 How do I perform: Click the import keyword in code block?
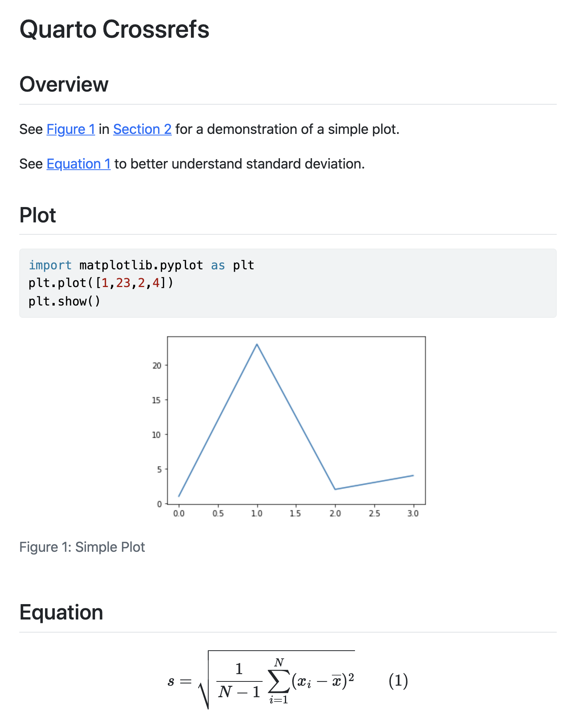[x=50, y=265]
